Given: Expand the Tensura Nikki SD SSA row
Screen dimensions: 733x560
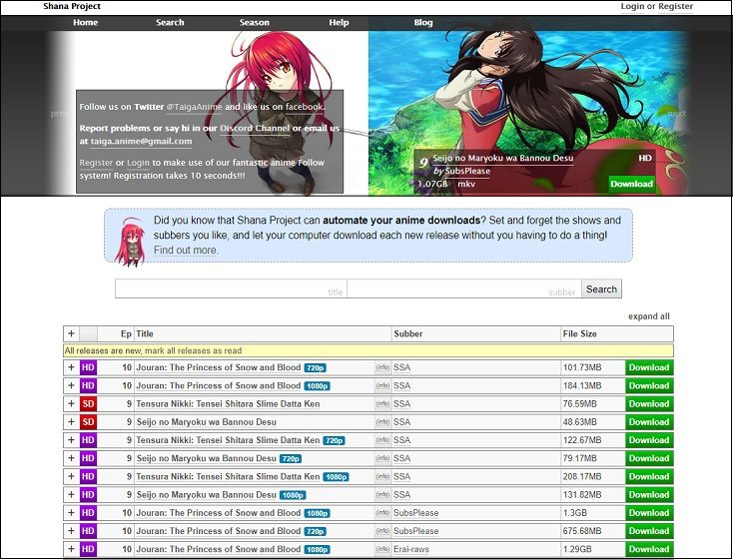Looking at the screenshot, I should point(71,404).
